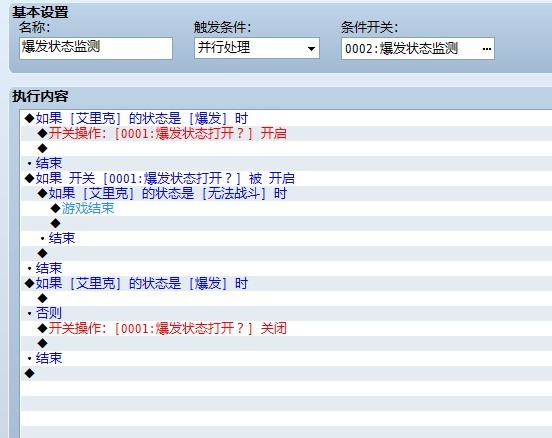Select second 如果 [艾里克] 的状态是 [爆发] 时 line
This screenshot has height=438, width=552.
286,283
